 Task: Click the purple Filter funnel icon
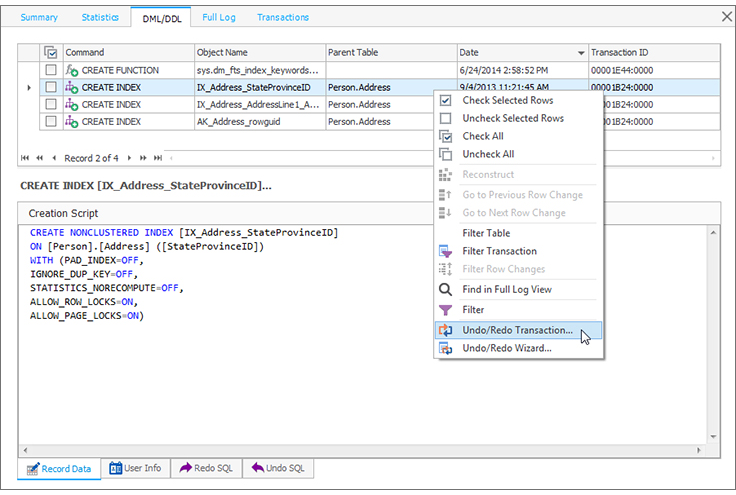tap(445, 310)
